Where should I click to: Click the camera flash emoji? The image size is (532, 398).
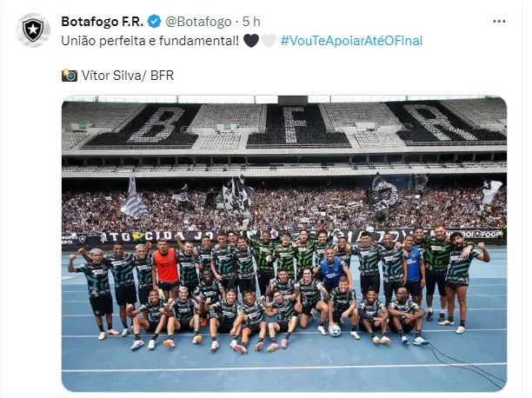click(70, 76)
